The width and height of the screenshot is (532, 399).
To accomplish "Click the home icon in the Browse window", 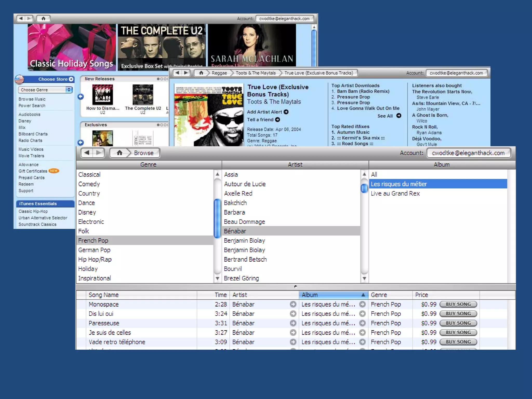I will tap(119, 153).
